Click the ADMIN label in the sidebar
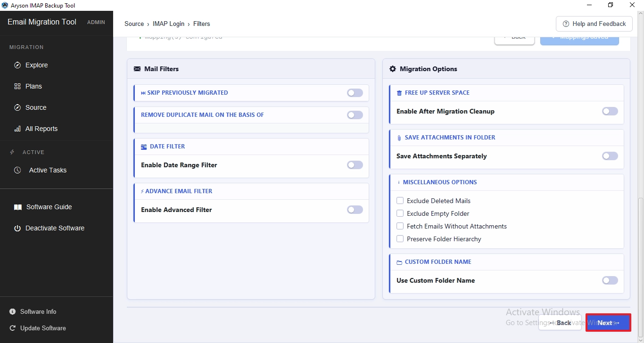 96,22
